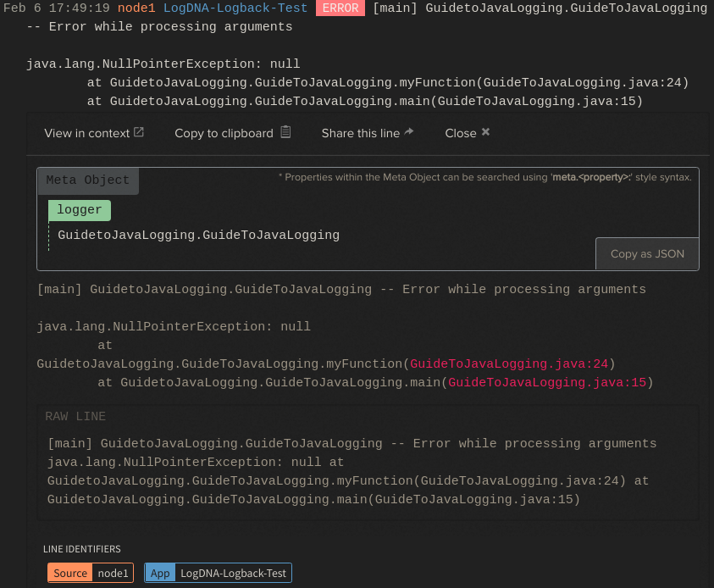This screenshot has width=714, height=588.
Task: Click Copy to clipboard text
Action: tap(224, 134)
